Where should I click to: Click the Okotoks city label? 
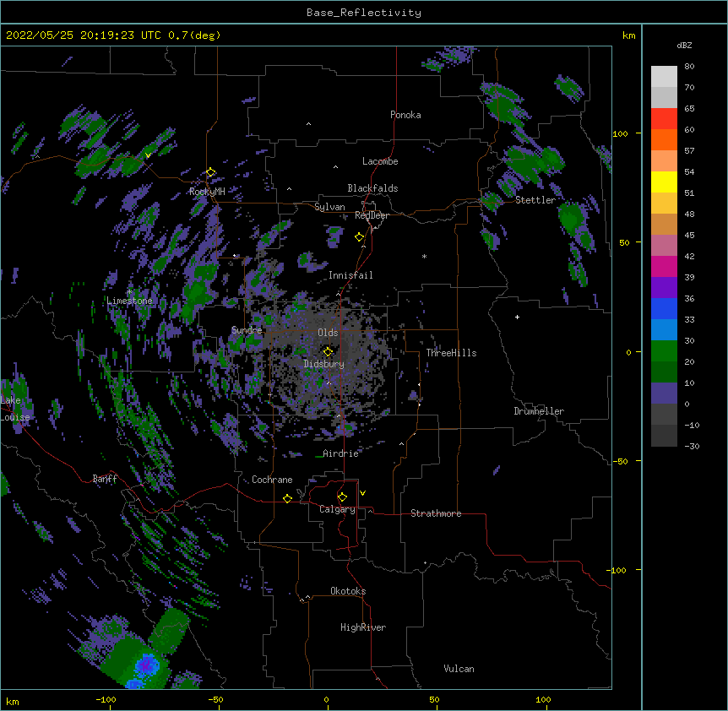348,591
